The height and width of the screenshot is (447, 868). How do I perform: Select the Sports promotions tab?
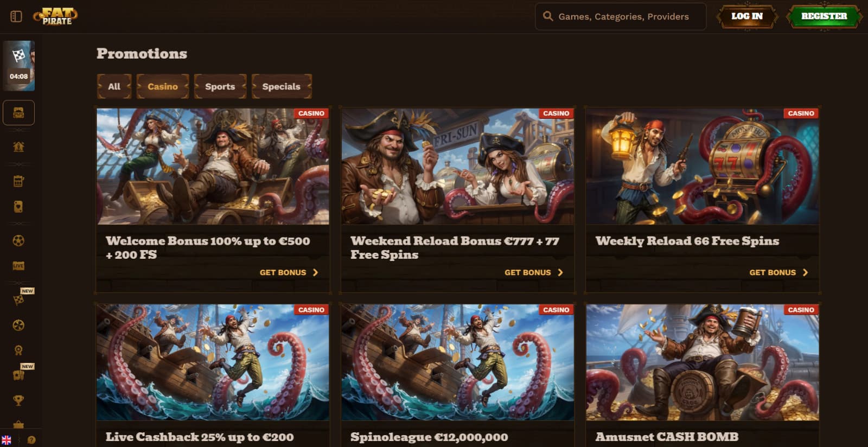pos(220,86)
